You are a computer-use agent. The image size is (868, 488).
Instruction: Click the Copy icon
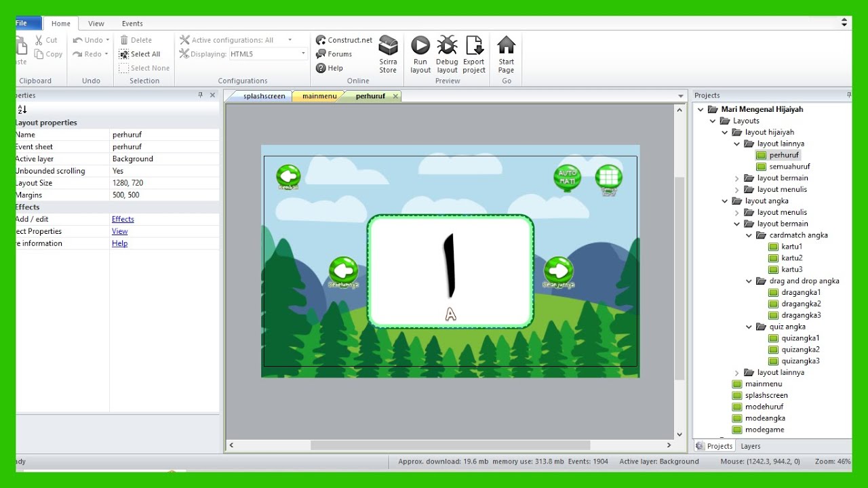coord(39,54)
